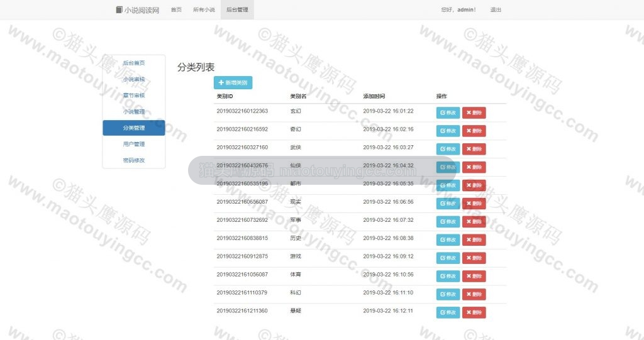644x340 pixels.
Task: Click timestamp 2019-03-22 16:12:11
Action: 388,310
